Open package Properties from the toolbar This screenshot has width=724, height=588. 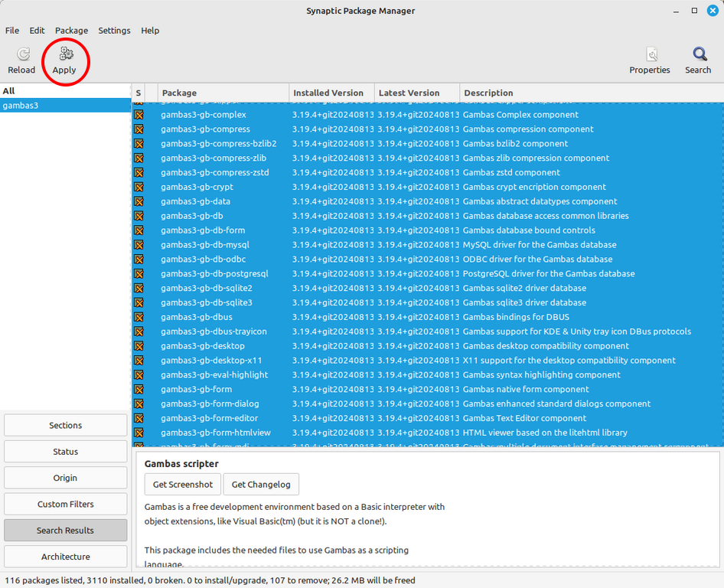(x=649, y=61)
